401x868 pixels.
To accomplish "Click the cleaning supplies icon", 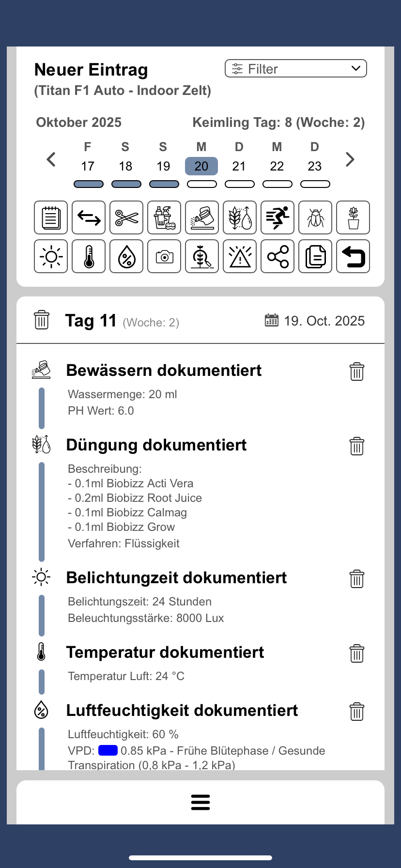I will [164, 217].
